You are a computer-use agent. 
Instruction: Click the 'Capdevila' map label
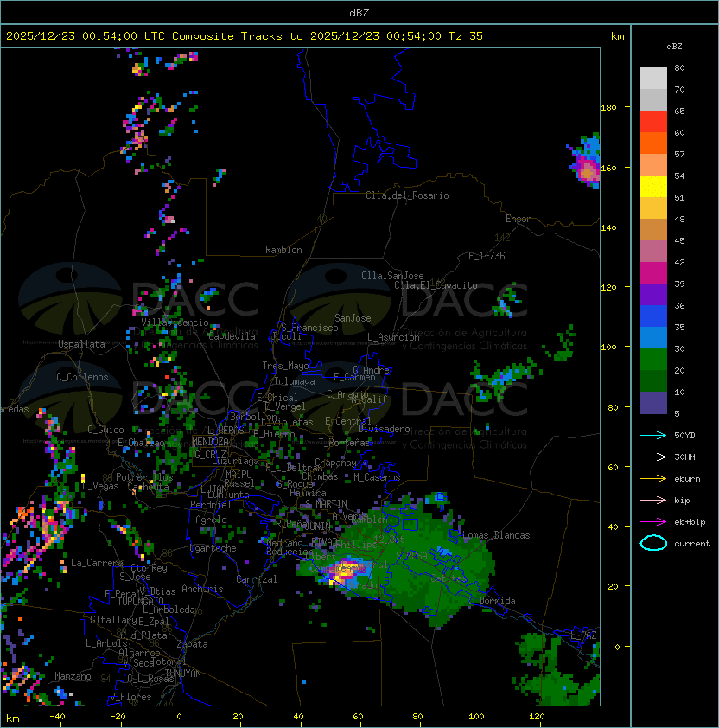(x=232, y=336)
